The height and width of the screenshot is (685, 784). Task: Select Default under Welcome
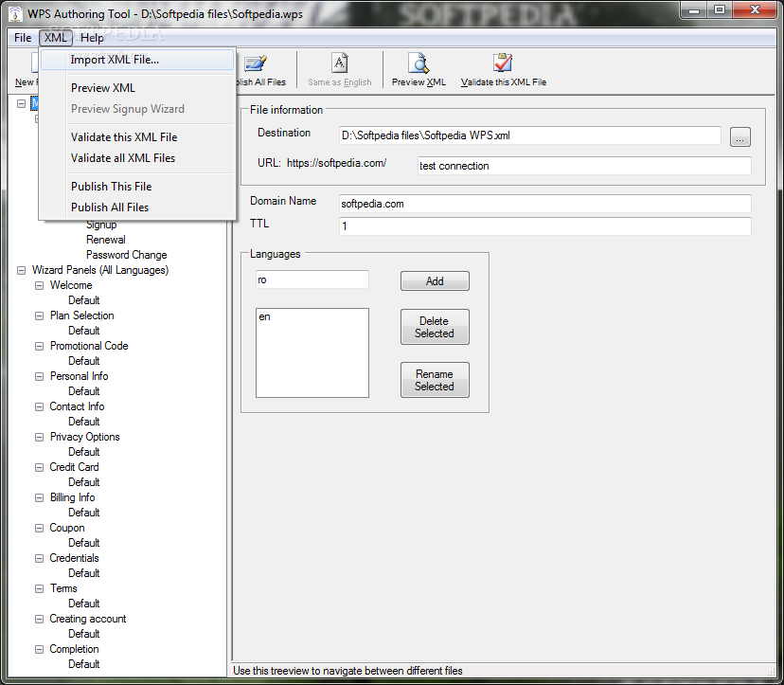(x=84, y=300)
